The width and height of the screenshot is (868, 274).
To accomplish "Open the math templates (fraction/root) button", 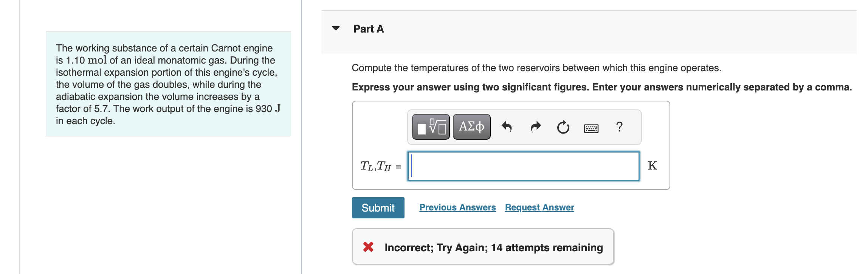I will click(431, 127).
